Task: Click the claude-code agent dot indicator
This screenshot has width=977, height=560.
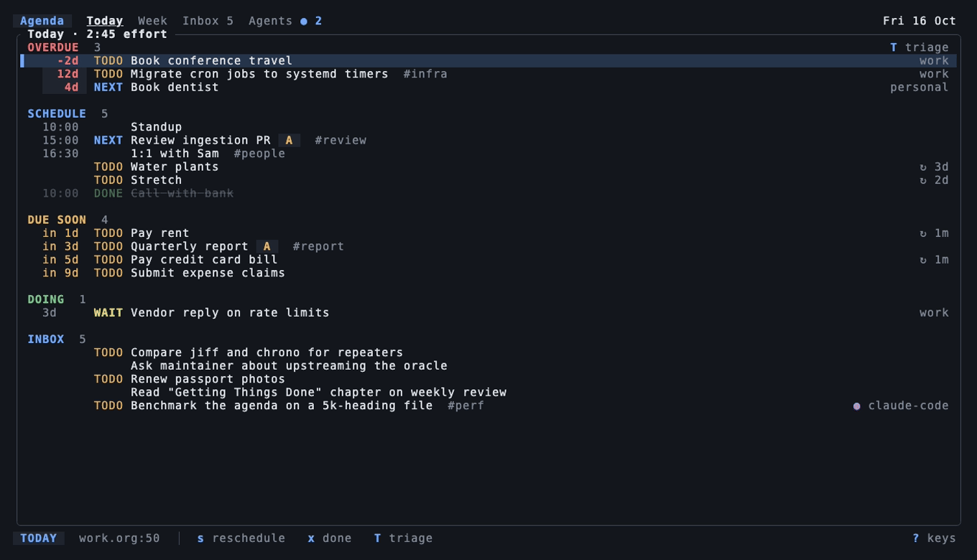Action: [x=857, y=406]
